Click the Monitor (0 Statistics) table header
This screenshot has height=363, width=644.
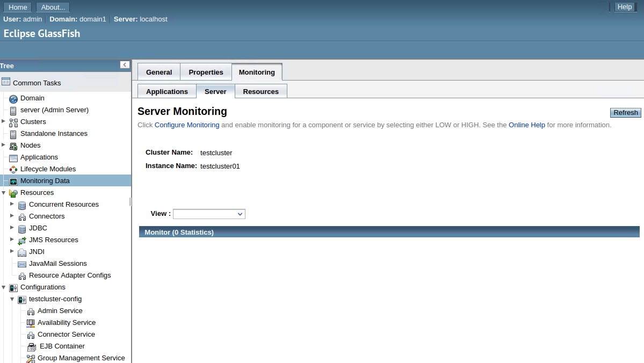tap(389, 232)
